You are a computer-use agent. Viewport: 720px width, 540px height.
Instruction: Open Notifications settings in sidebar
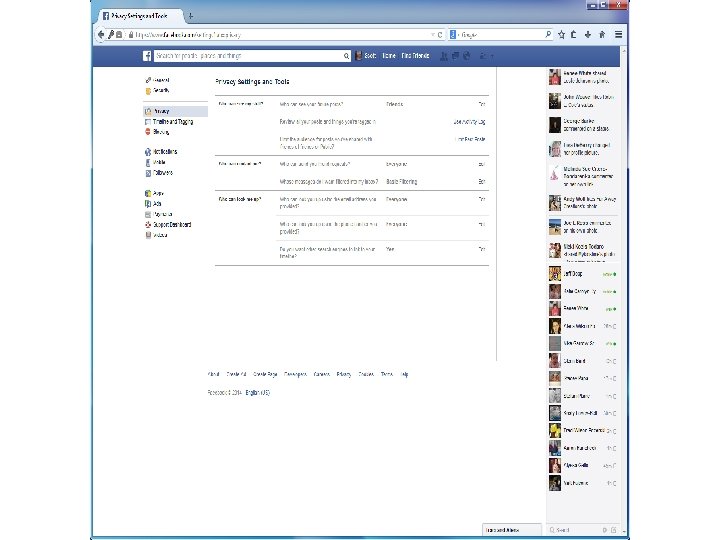pyautogui.click(x=161, y=152)
